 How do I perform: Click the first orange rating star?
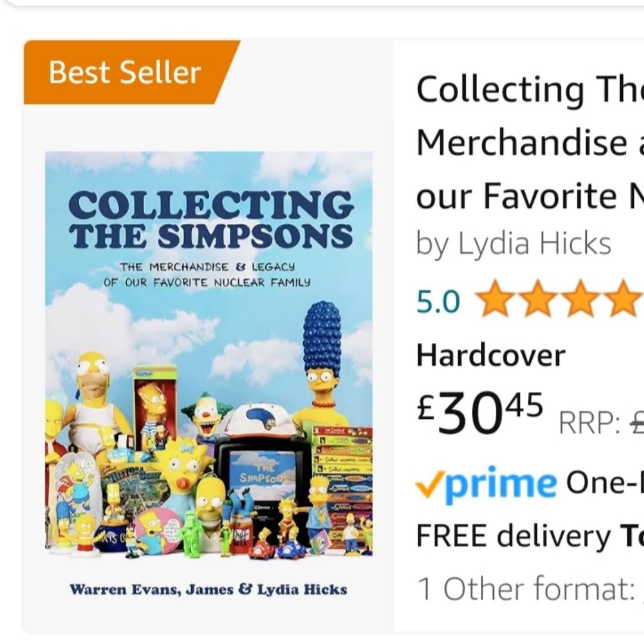494,300
